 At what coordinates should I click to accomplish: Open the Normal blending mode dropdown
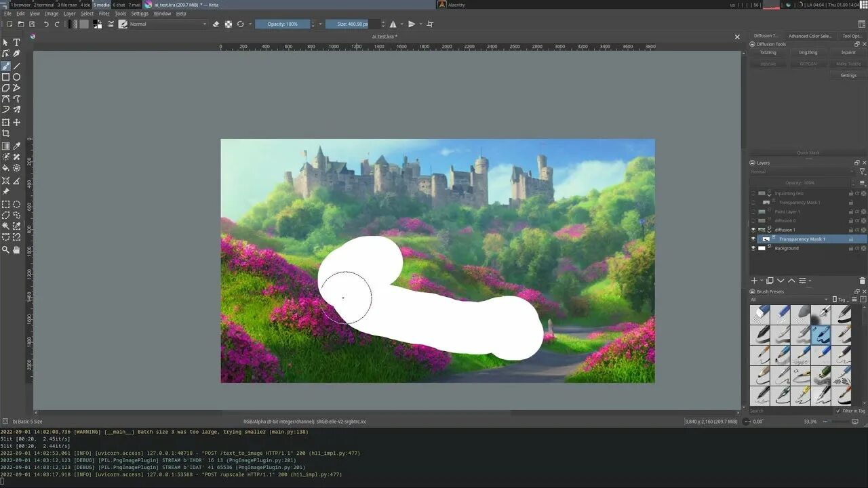(167, 24)
